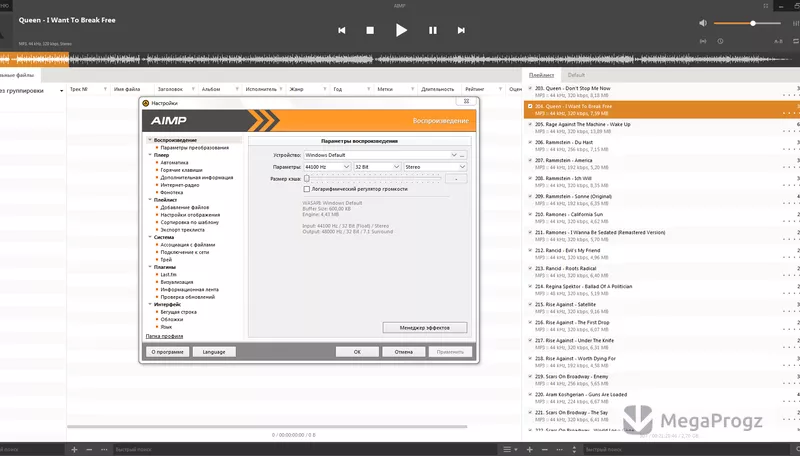Mute sound via the speaker icon
Viewport: 800px width, 456px height.
point(703,23)
